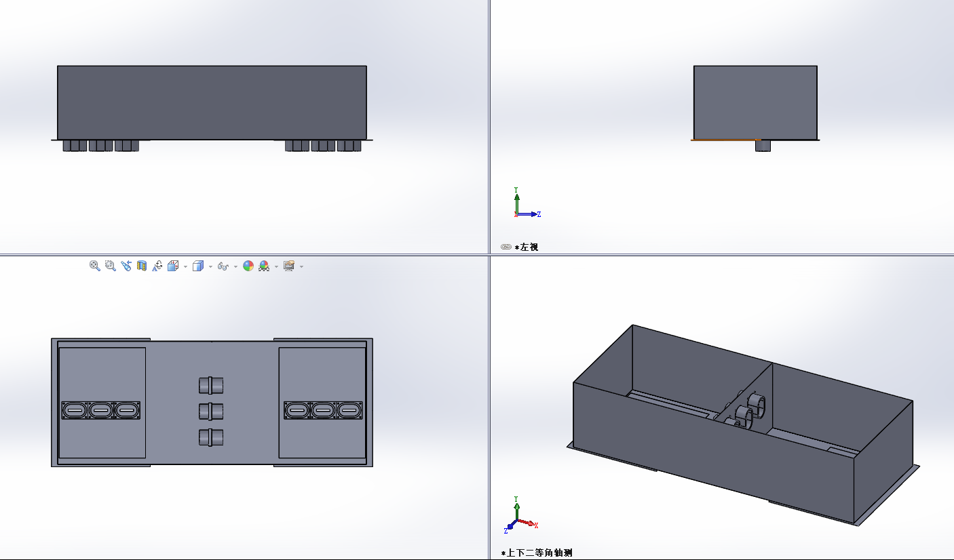954x560 pixels.
Task: Click the Display Style box icon
Action: [198, 266]
